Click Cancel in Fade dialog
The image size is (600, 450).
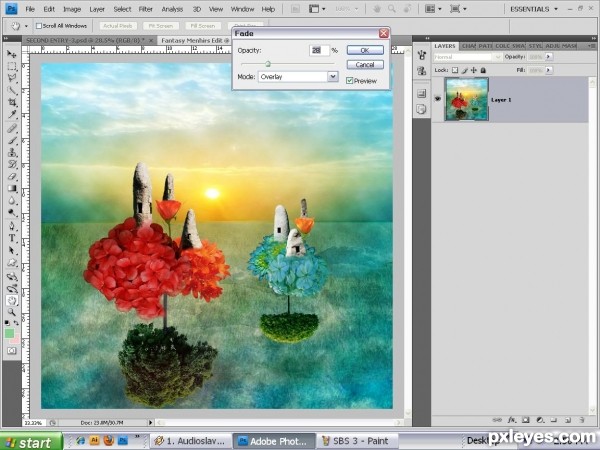point(365,65)
